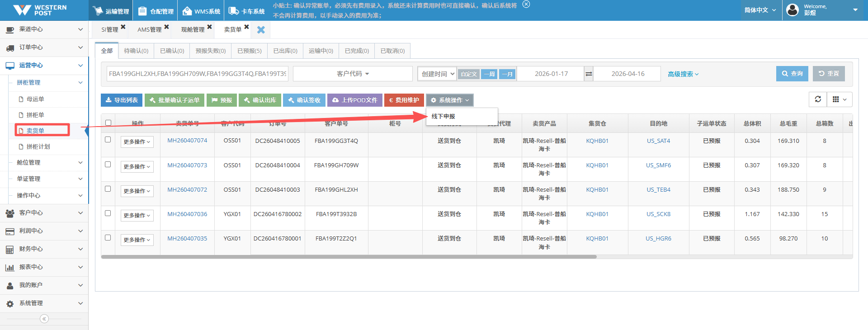This screenshot has width=868, height=330.
Task: Open the KQHB01 link in first row
Action: pyautogui.click(x=597, y=141)
